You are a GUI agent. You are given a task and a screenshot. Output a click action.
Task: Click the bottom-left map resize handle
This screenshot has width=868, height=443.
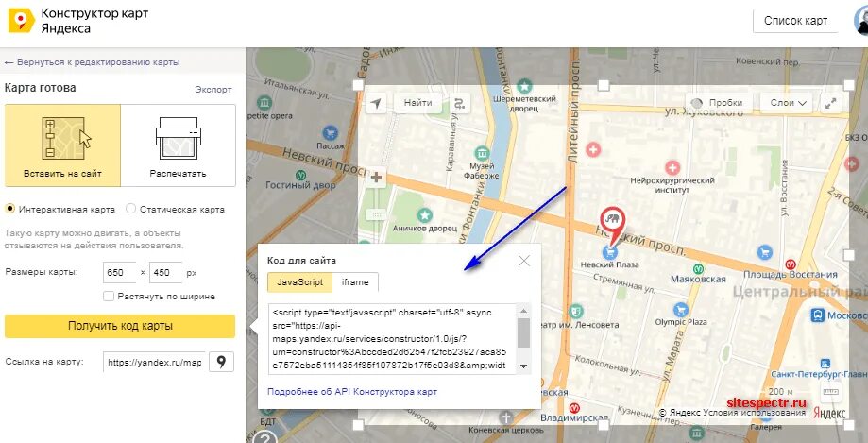pyautogui.click(x=358, y=425)
